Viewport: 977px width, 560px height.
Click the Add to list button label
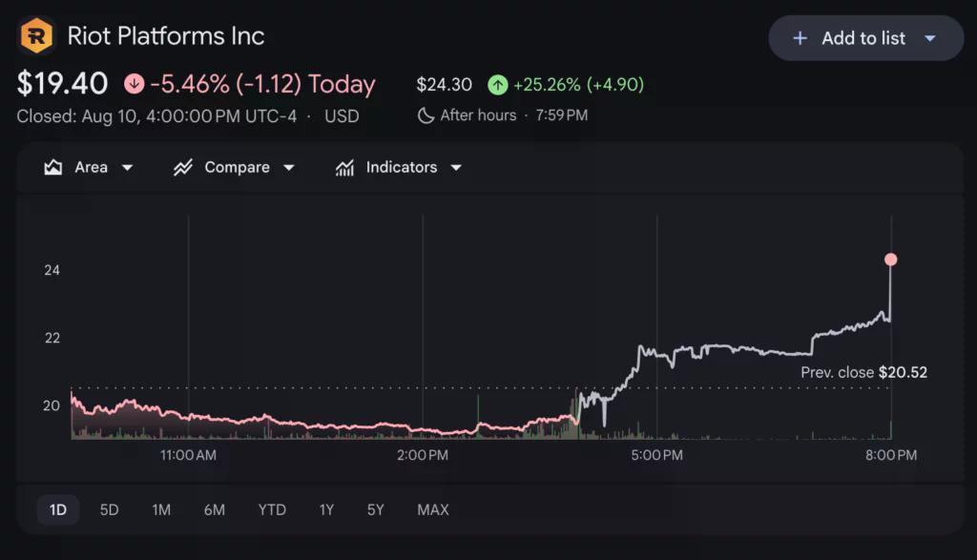click(863, 38)
